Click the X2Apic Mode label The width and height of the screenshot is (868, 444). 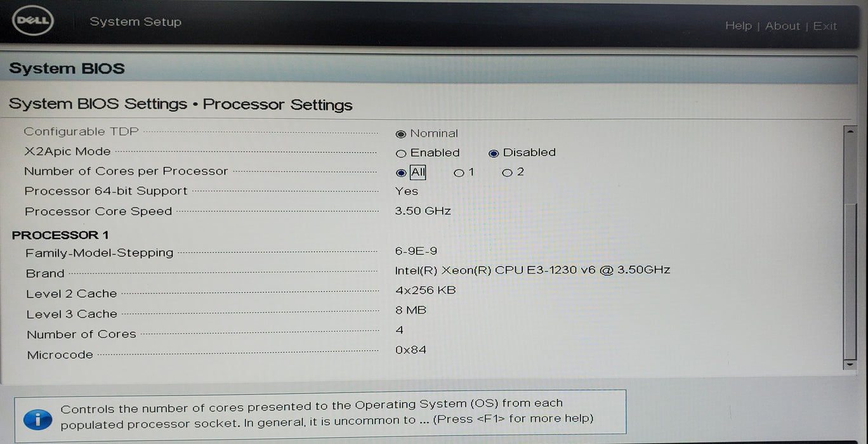pyautogui.click(x=67, y=152)
